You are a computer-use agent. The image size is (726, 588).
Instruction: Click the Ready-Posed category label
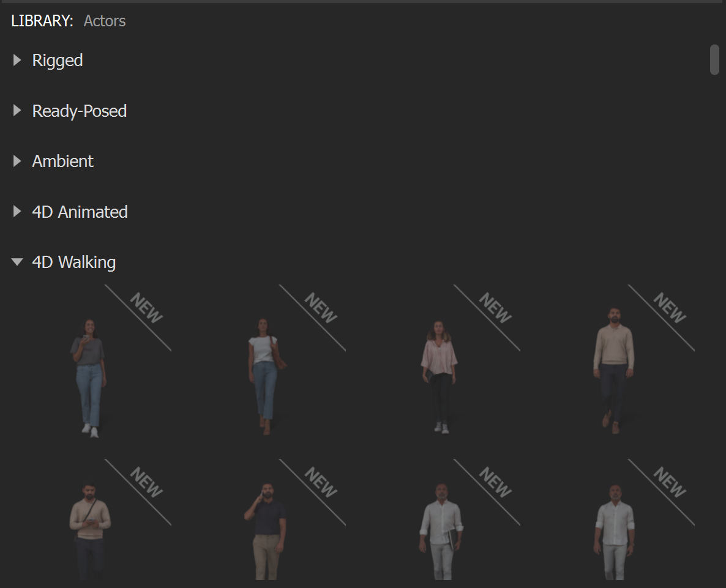click(x=79, y=111)
